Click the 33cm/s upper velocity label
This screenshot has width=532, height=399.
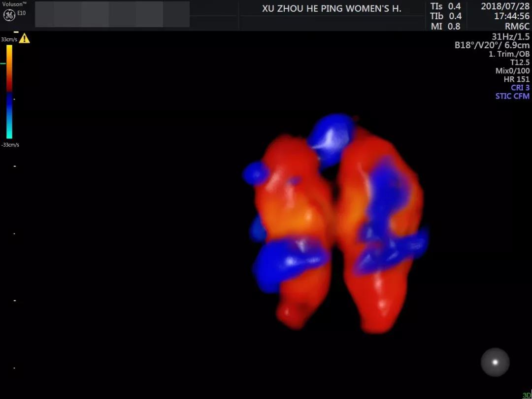(9, 39)
